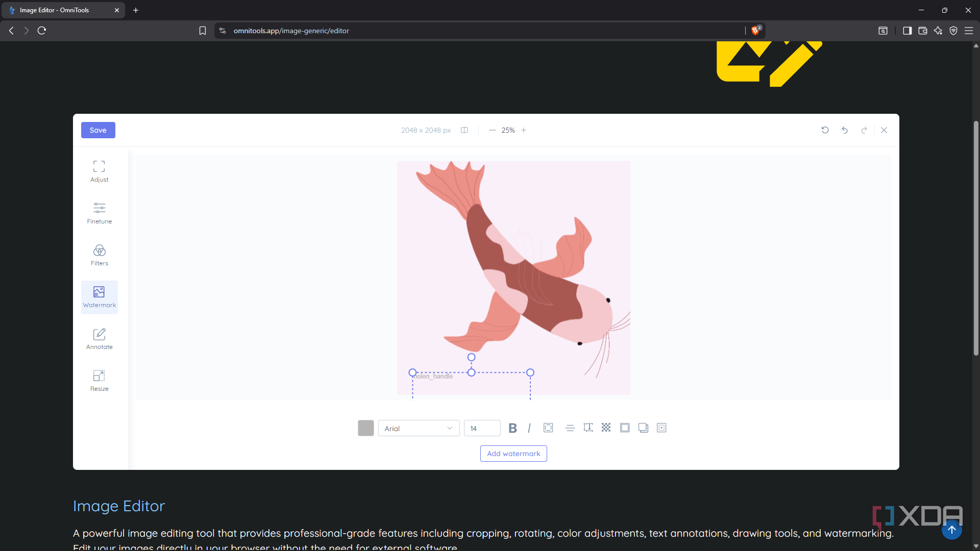Screen dimensions: 980x551
Task: Select the Image Editor - OmniTools browser tab
Action: [63, 10]
